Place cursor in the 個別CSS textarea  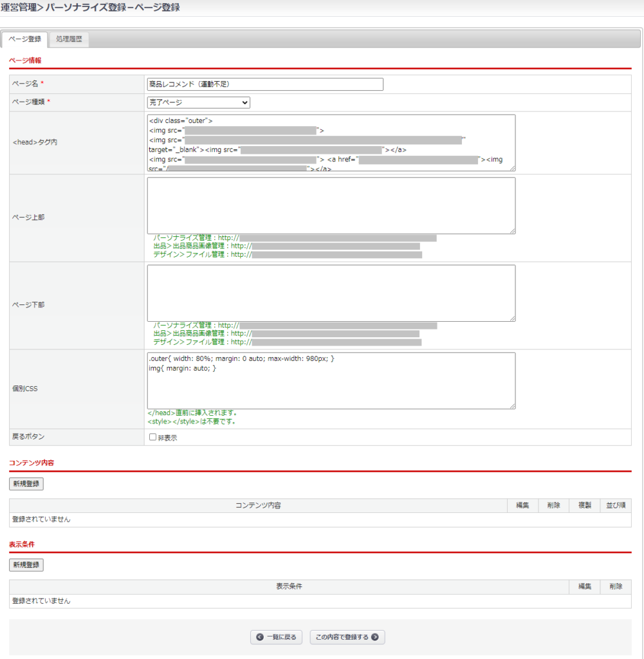(331, 386)
